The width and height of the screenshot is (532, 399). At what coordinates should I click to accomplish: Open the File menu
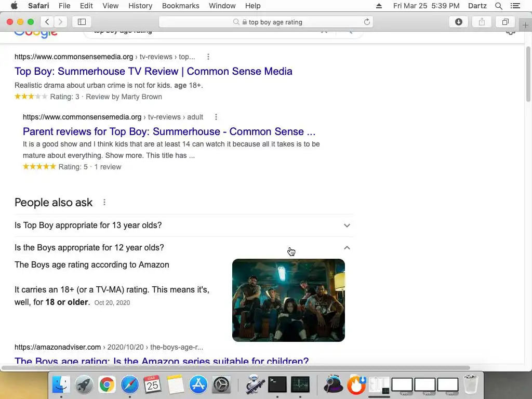pyautogui.click(x=64, y=6)
